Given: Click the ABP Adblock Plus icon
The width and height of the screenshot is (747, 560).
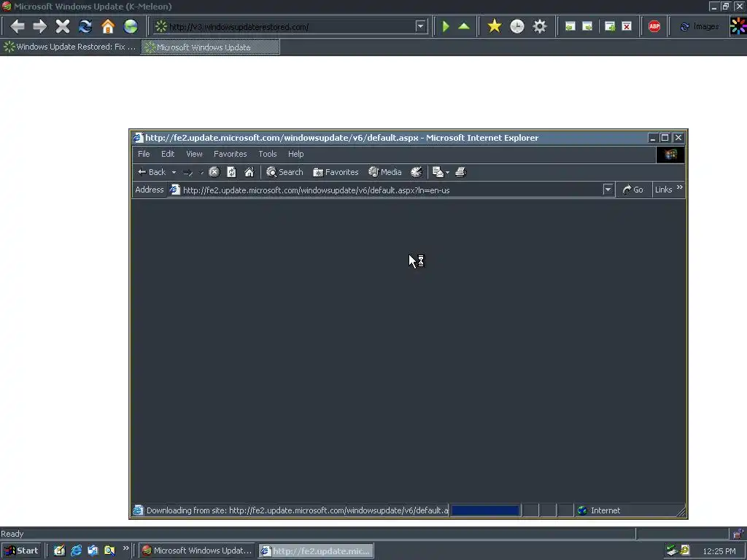Looking at the screenshot, I should (654, 26).
